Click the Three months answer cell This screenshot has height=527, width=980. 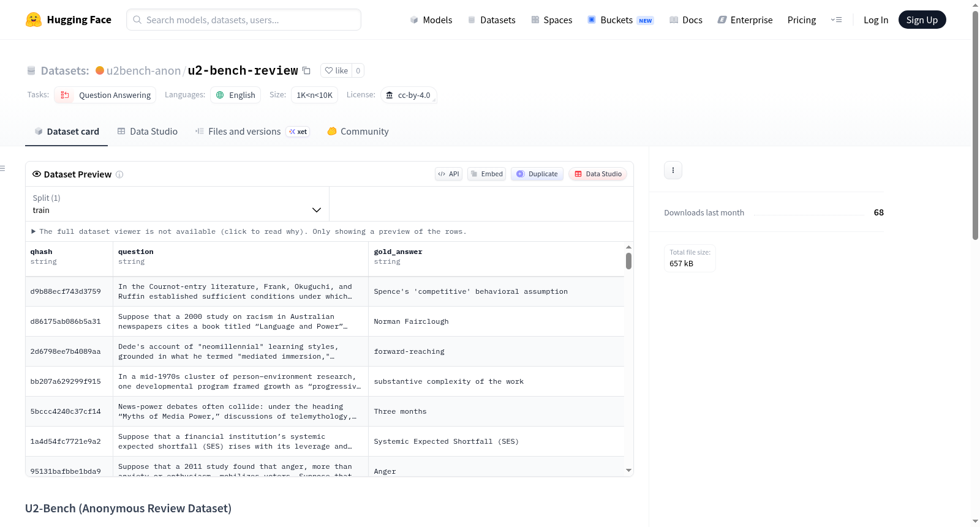[496, 411]
